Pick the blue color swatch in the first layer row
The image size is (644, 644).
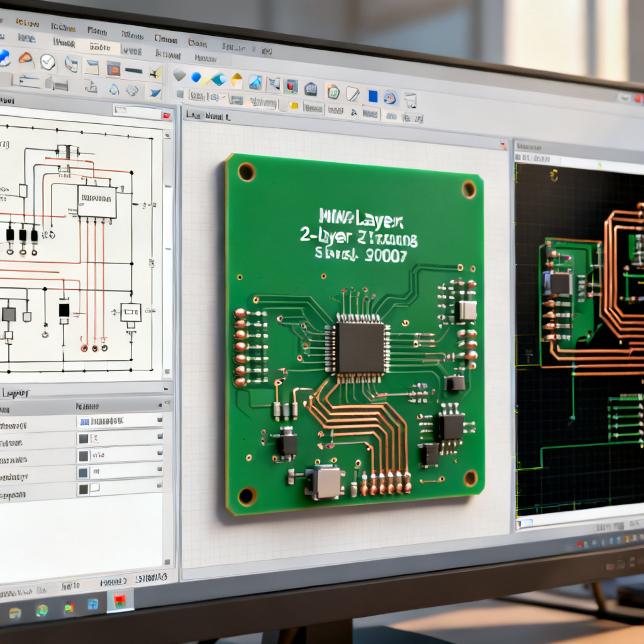[85, 421]
